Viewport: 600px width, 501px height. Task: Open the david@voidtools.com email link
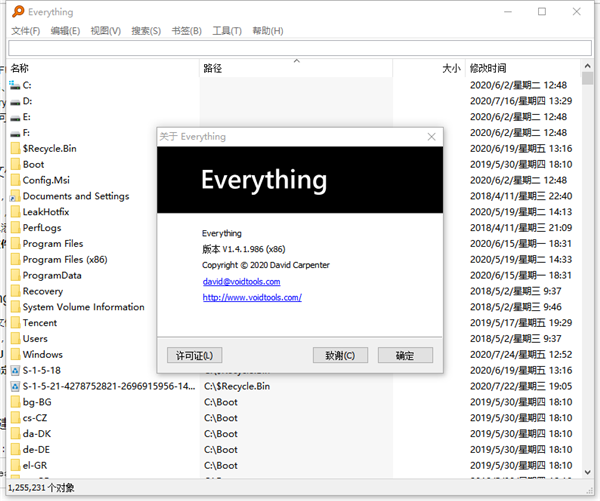[241, 282]
